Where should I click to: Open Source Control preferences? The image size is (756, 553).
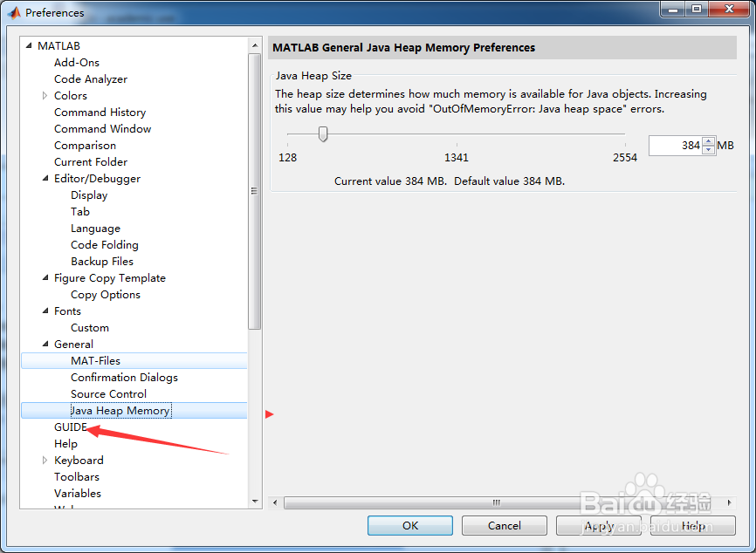pos(108,394)
